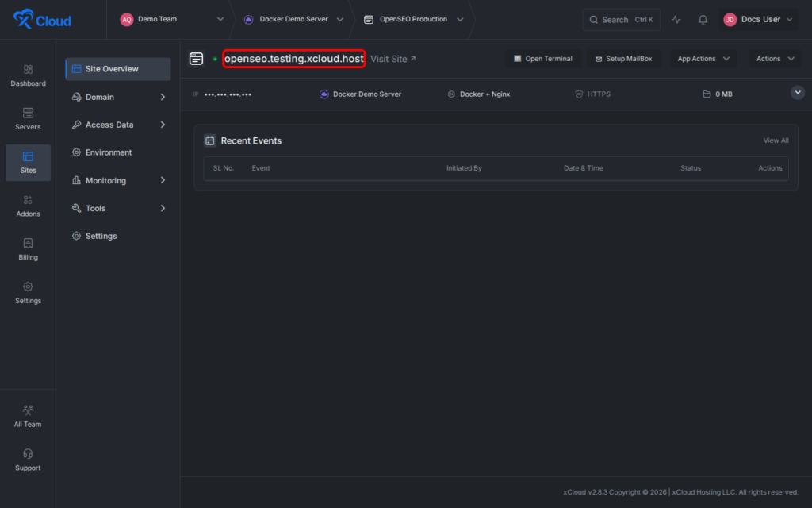The image size is (812, 508).
Task: Click the Initiated By column header
Action: (x=464, y=168)
